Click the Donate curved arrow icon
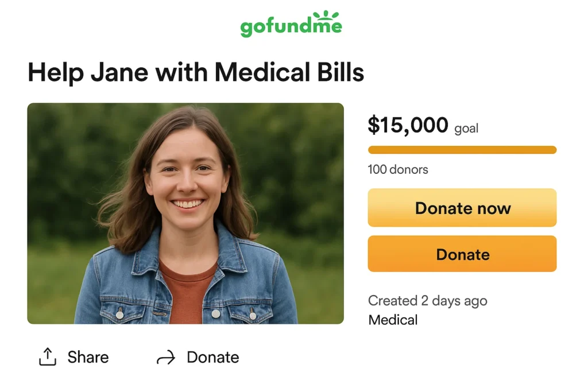Screen dimensions: 588x392 165,357
